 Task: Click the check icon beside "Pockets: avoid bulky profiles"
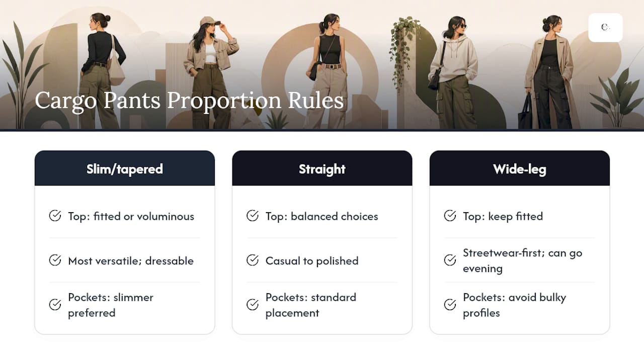450,304
